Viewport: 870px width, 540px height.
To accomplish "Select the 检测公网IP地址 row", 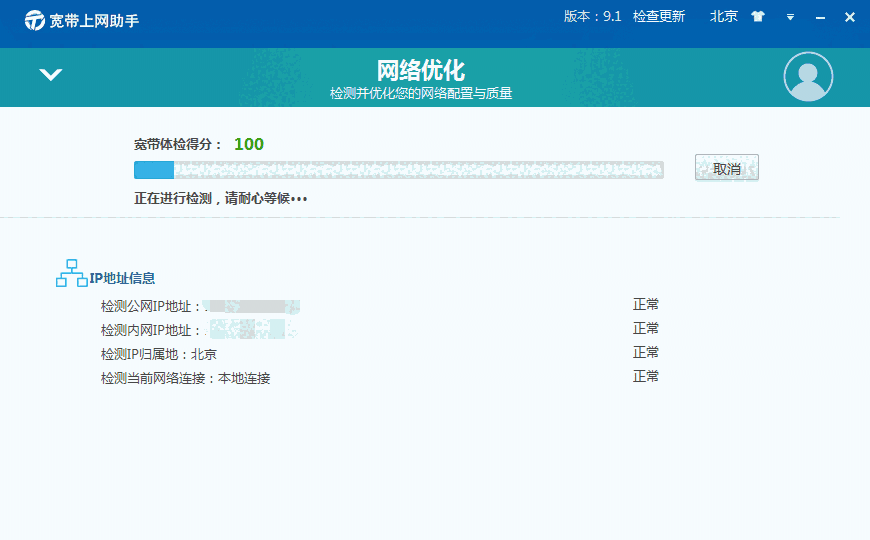I will tap(200, 305).
